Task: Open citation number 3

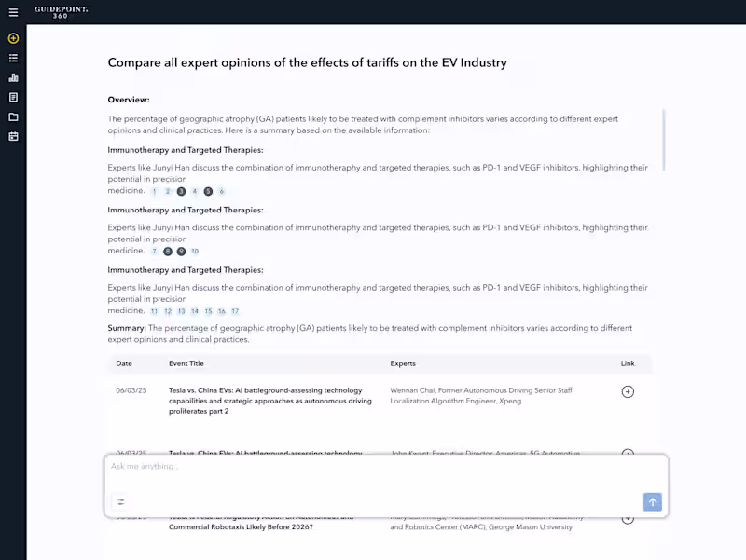Action: pyautogui.click(x=181, y=191)
